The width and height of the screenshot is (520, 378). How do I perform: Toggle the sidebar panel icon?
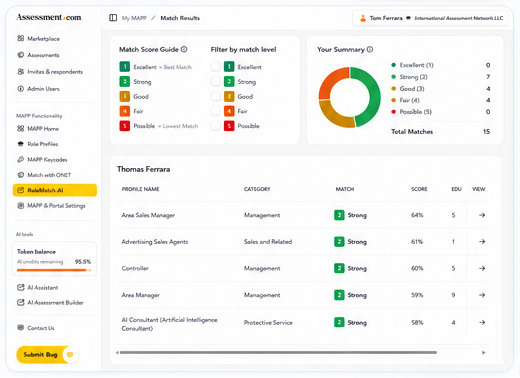[x=113, y=18]
